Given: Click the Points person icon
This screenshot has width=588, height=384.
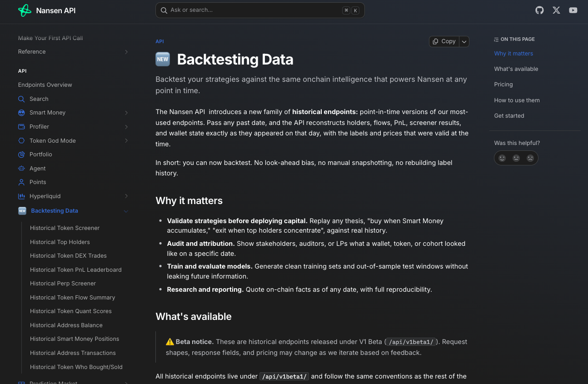Looking at the screenshot, I should coord(21,182).
